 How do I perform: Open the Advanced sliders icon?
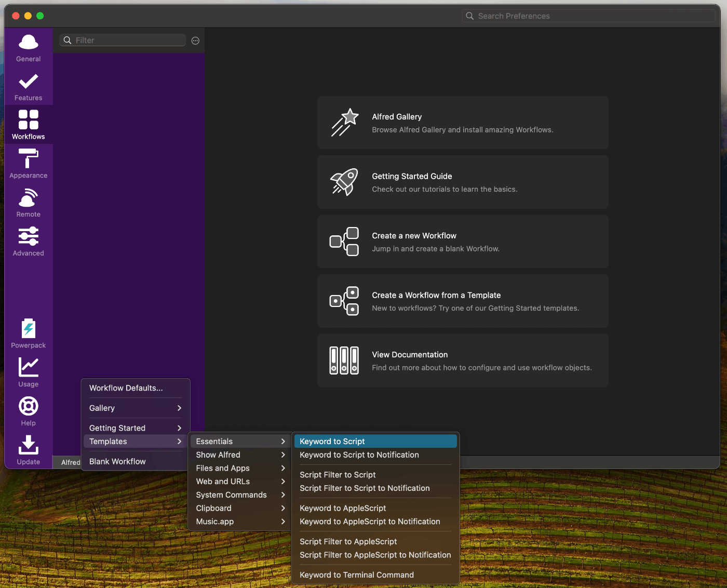(29, 236)
